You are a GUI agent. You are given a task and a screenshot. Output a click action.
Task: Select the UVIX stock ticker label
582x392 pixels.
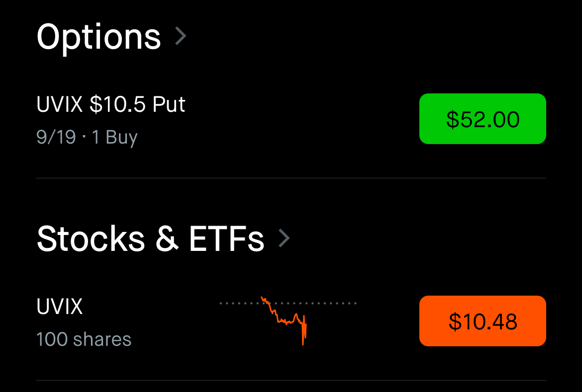coord(59,307)
